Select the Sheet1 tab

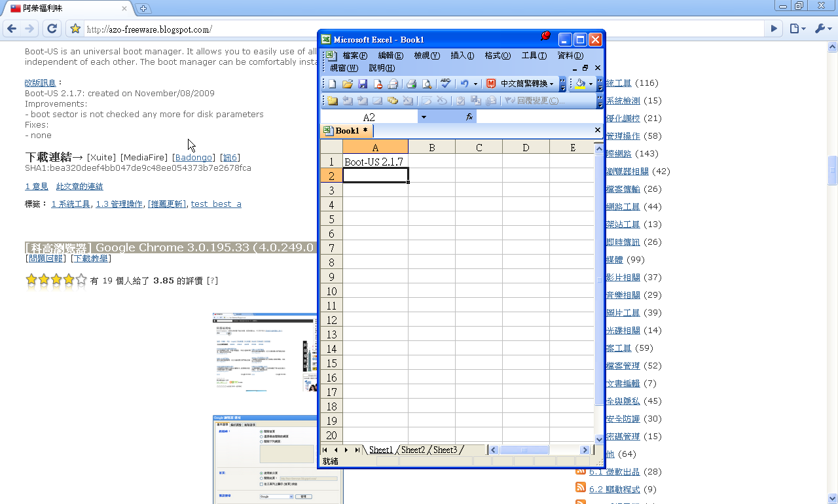click(x=381, y=450)
